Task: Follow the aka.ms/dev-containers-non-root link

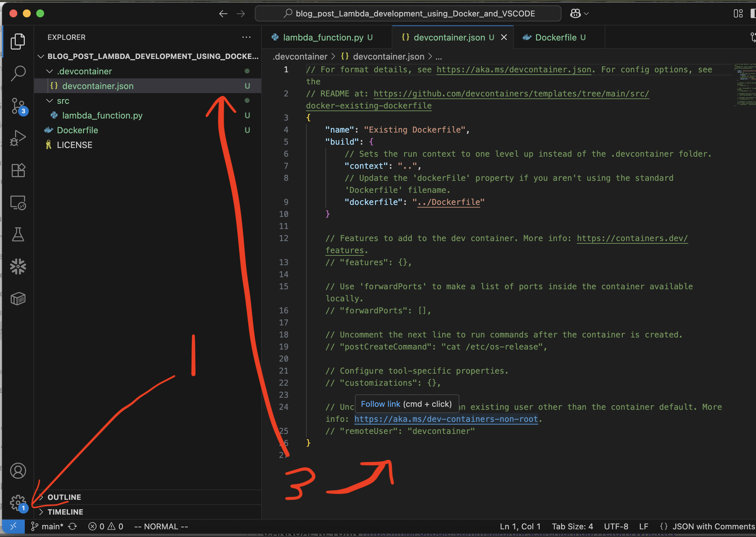Action: coord(446,419)
